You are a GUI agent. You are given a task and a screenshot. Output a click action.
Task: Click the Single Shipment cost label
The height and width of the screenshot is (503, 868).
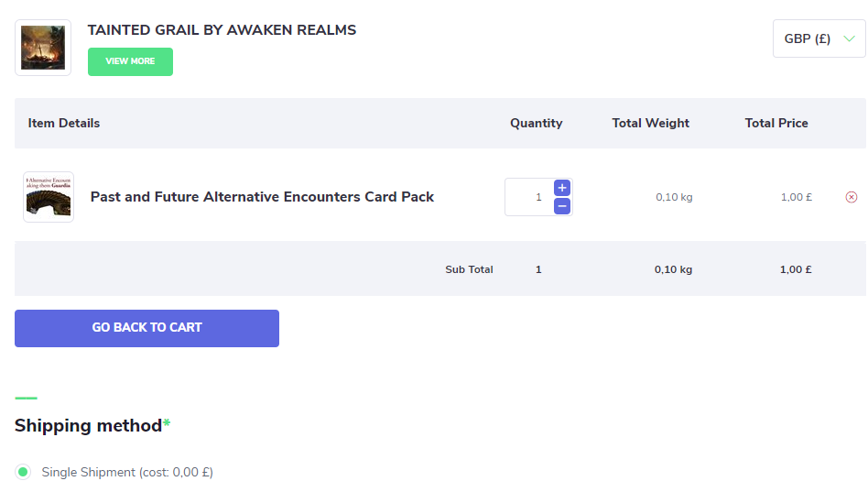[x=127, y=472]
